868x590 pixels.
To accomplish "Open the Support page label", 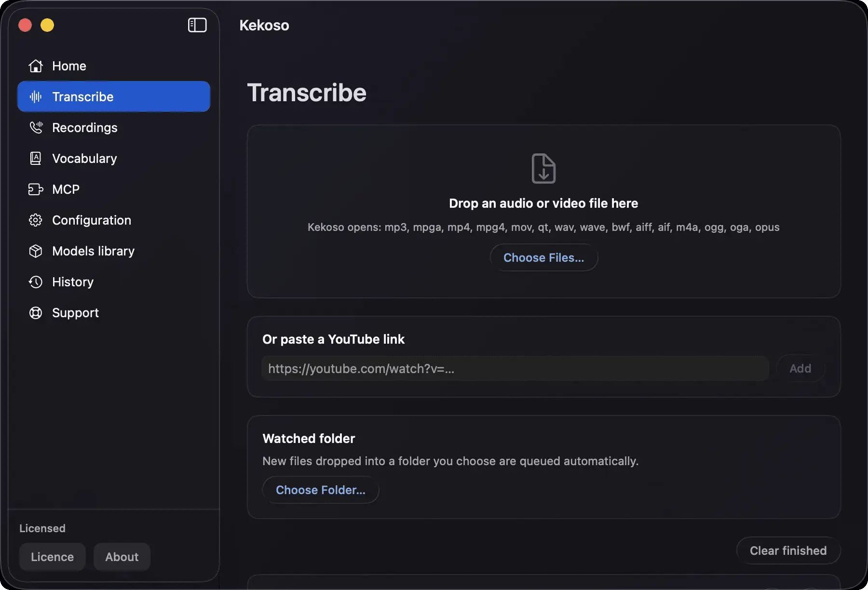I will pyautogui.click(x=75, y=313).
